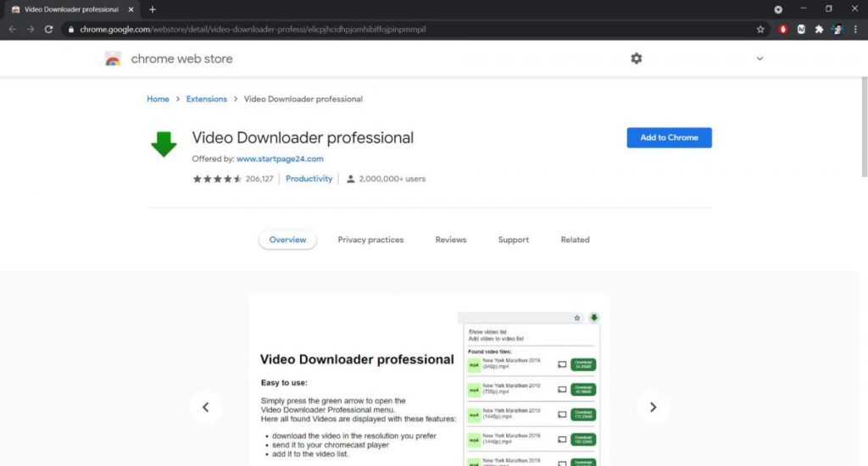Click the '2,000,000+ users' text

392,179
